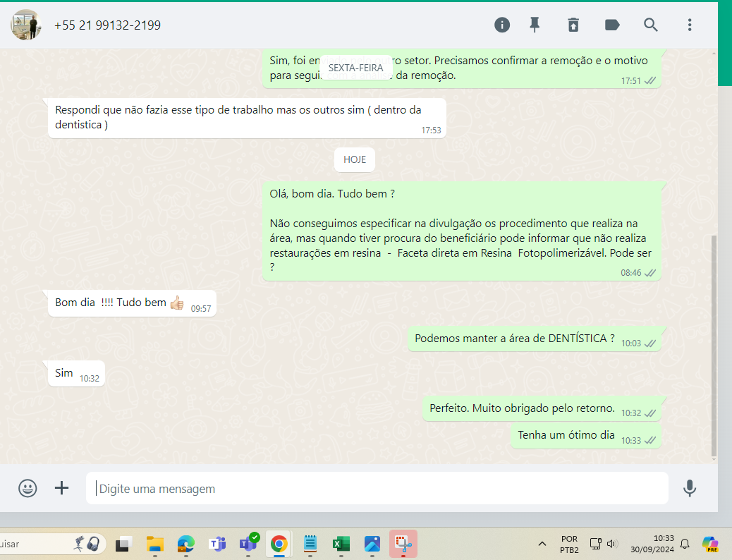Screen dimensions: 732x560
Task: Click the volume speaker icon in tray
Action: click(x=611, y=544)
